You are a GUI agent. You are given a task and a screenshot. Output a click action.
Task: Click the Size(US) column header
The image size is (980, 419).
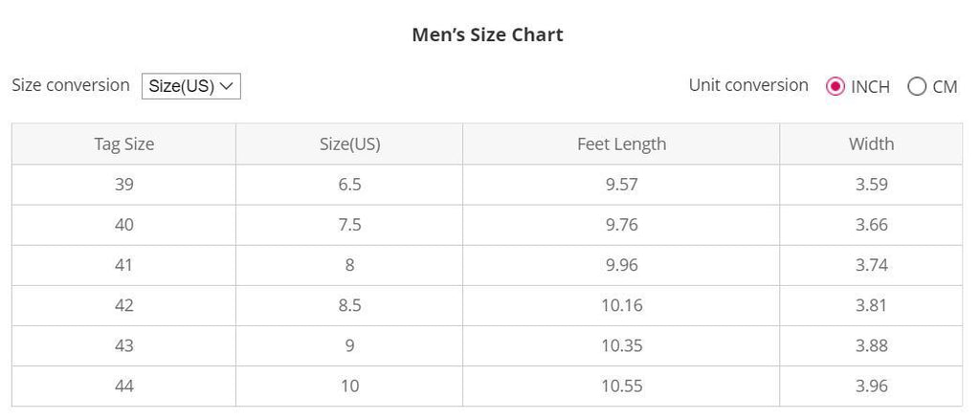[x=349, y=144]
